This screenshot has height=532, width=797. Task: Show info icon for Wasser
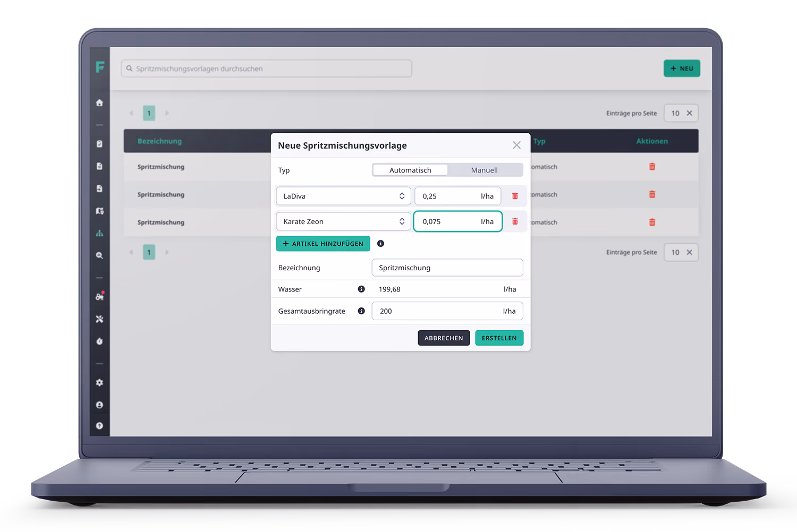pos(361,289)
